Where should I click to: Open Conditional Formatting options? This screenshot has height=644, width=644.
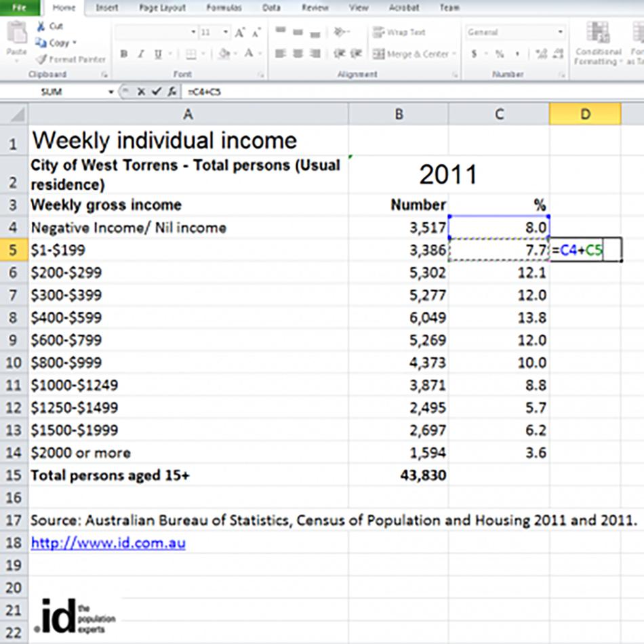pos(598,43)
